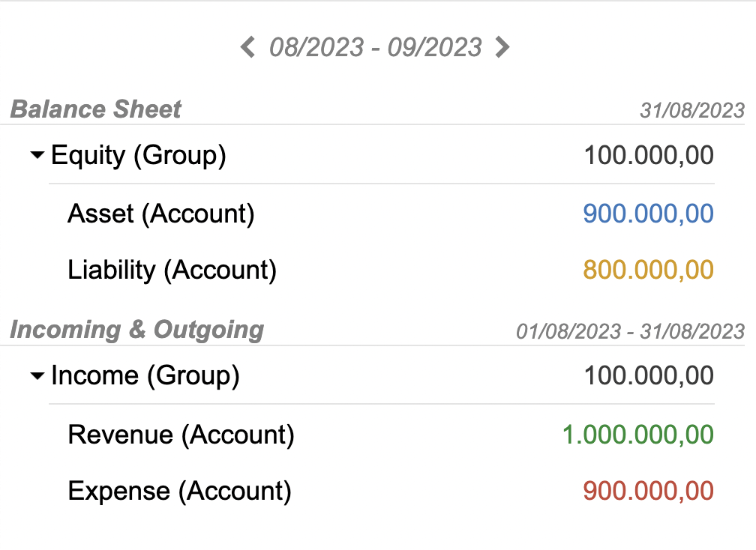The image size is (756, 550).
Task: Open the Revenue (Account) entry
Action: 181,435
